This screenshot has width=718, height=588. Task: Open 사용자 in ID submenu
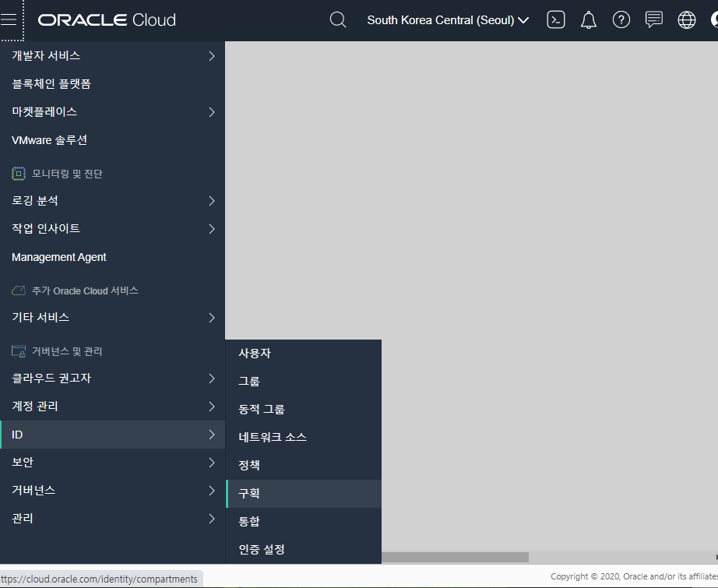(x=304, y=353)
